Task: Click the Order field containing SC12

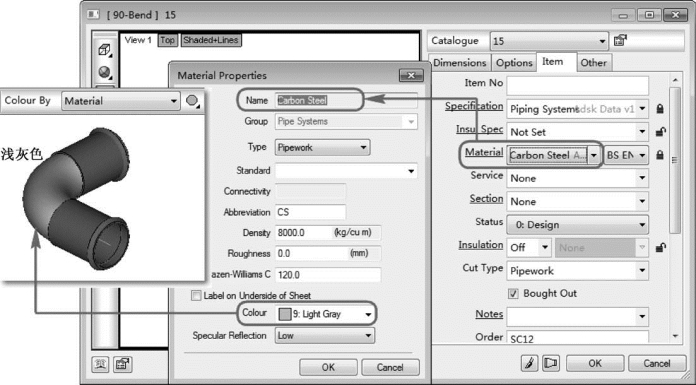Action: (577, 337)
